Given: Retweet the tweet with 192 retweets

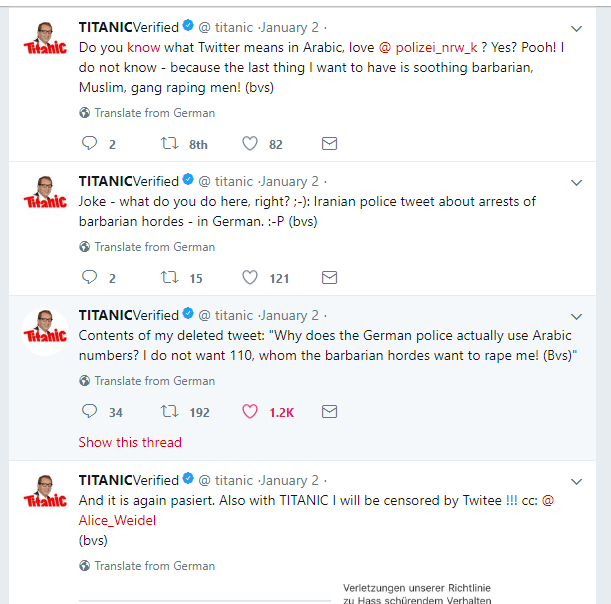Looking at the screenshot, I should coord(170,411).
